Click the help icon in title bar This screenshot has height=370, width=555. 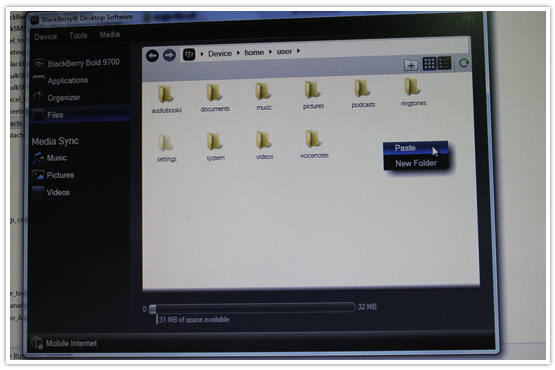pyautogui.click(x=468, y=22)
